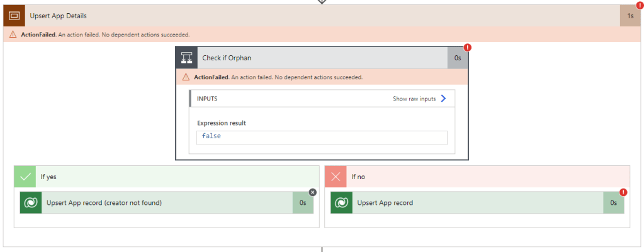Select the If yes branch header

176,177
